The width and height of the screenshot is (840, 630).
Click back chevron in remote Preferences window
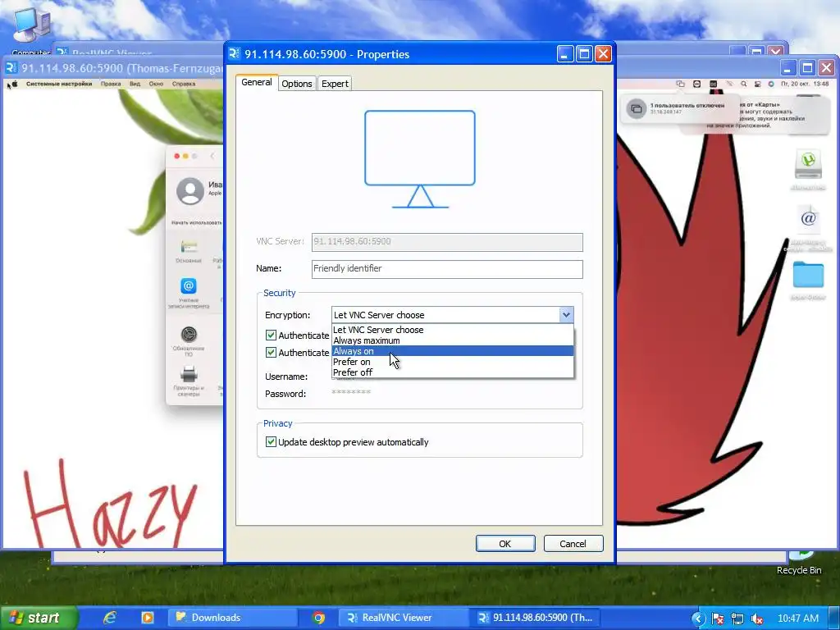click(212, 156)
